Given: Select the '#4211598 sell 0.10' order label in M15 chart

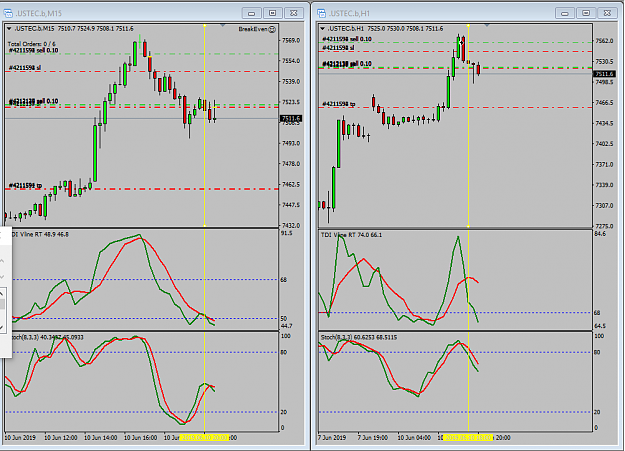Looking at the screenshot, I should pyautogui.click(x=33, y=50).
